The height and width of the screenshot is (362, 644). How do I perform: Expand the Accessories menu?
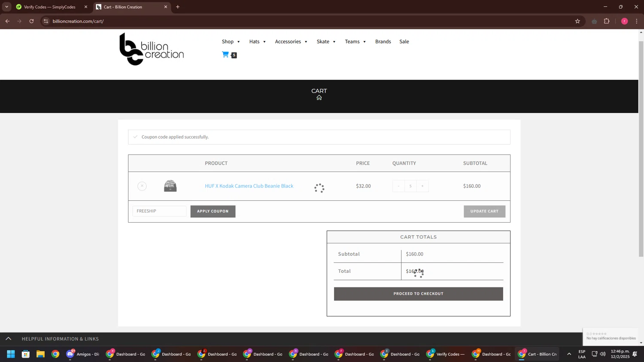click(x=291, y=42)
